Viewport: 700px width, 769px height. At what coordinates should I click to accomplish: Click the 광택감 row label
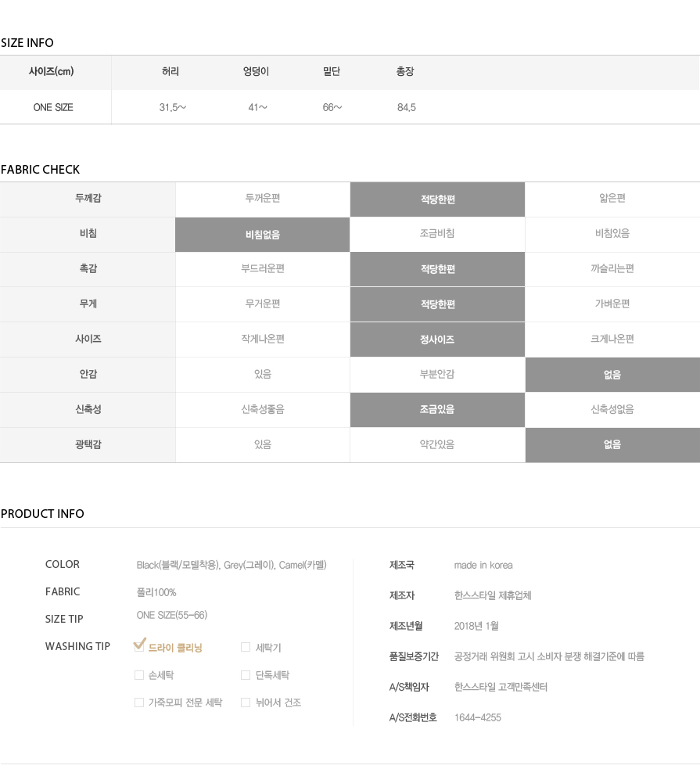[88, 444]
